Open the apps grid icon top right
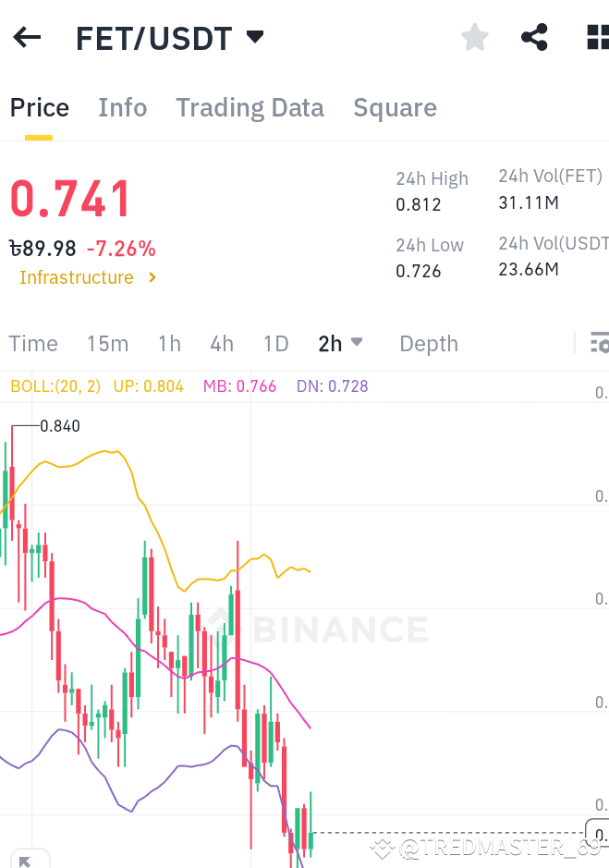This screenshot has width=609, height=868. coord(596,37)
